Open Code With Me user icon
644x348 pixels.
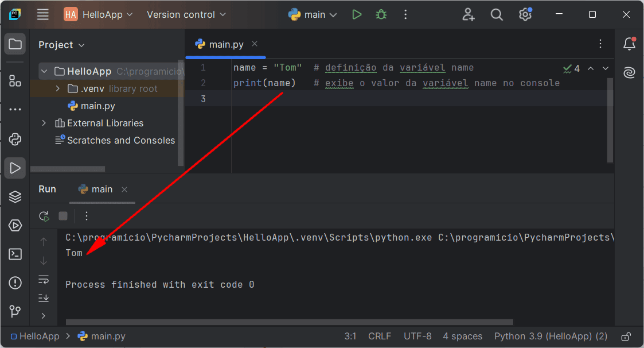pos(468,15)
